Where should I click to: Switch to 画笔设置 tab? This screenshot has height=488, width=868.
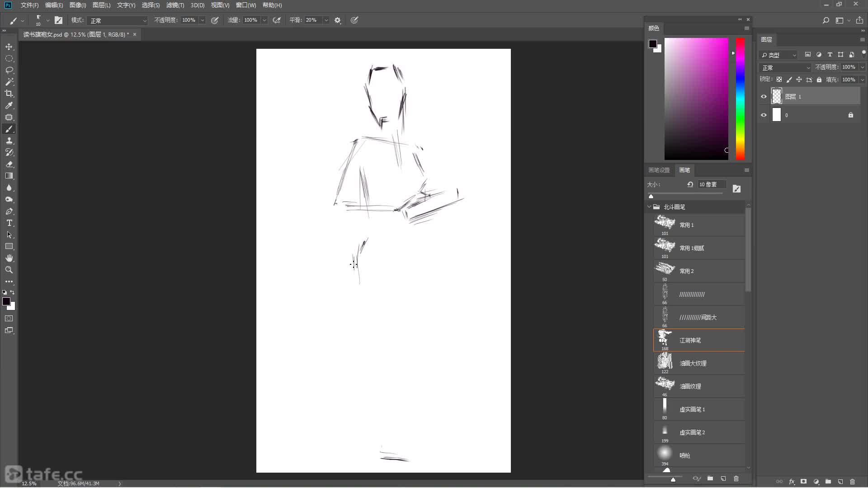point(659,170)
